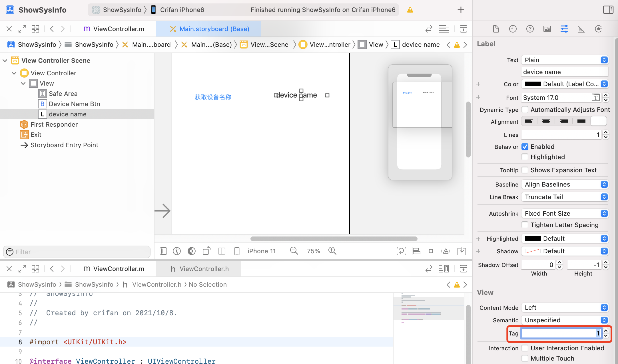Select Device Name Btn in outline
The height and width of the screenshot is (364, 618).
point(74,104)
